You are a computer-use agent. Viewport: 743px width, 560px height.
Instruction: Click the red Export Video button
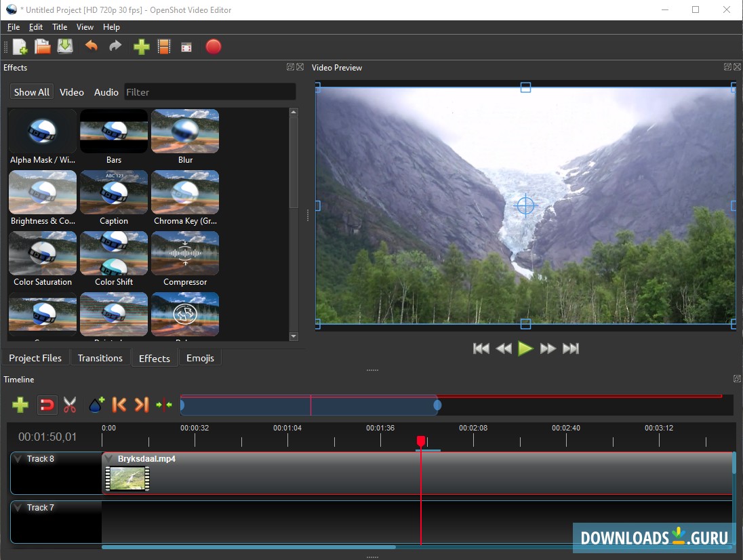pos(214,47)
